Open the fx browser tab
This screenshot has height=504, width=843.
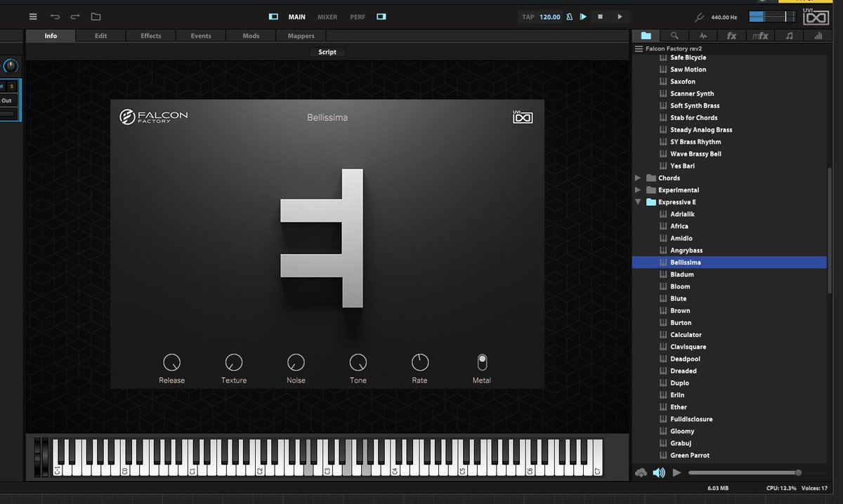(x=731, y=36)
